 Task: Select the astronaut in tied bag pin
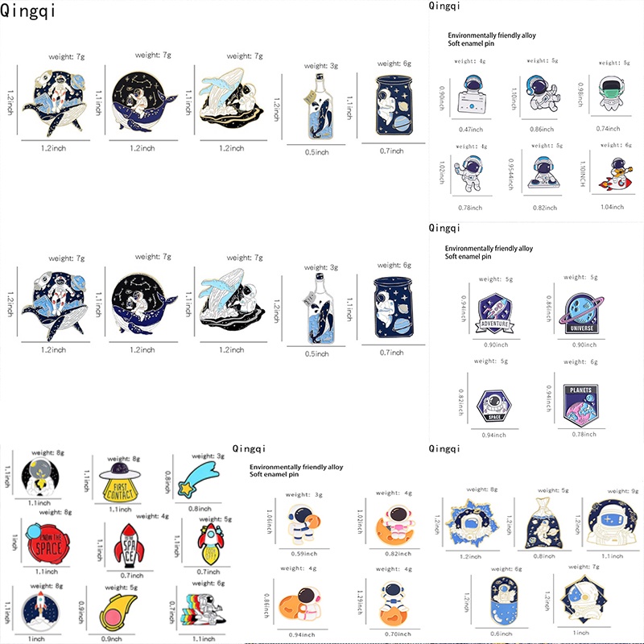pos(543,523)
